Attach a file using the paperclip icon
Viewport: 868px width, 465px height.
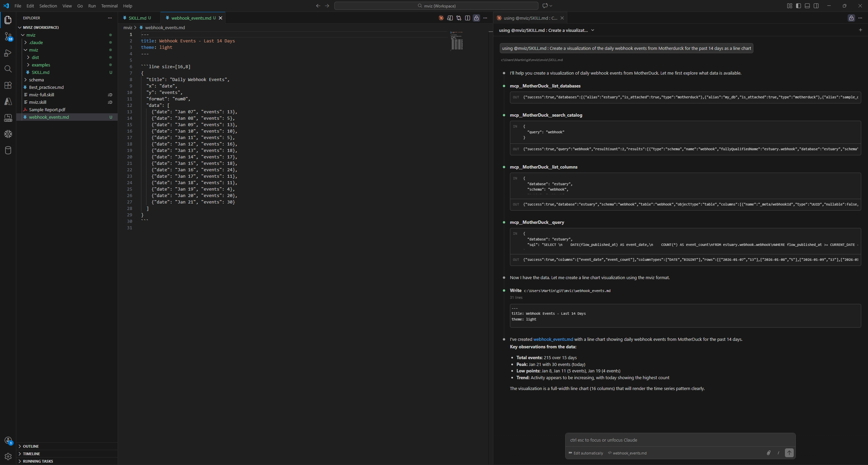pos(768,453)
